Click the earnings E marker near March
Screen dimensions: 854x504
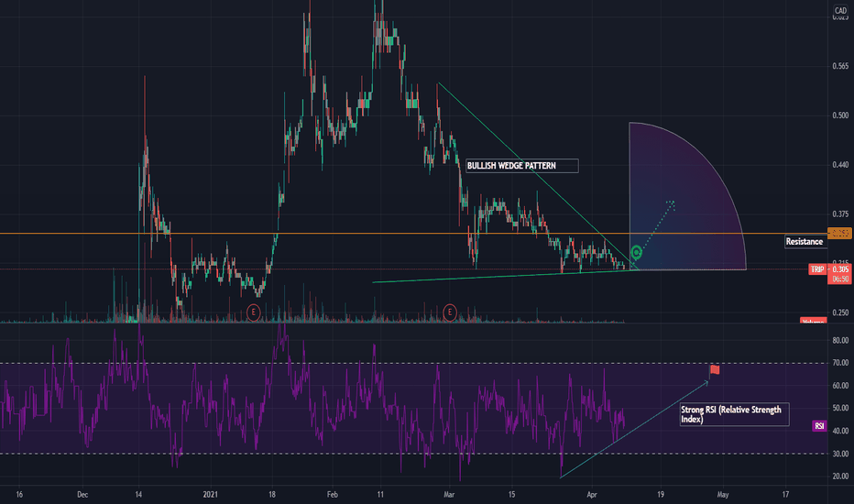[449, 312]
